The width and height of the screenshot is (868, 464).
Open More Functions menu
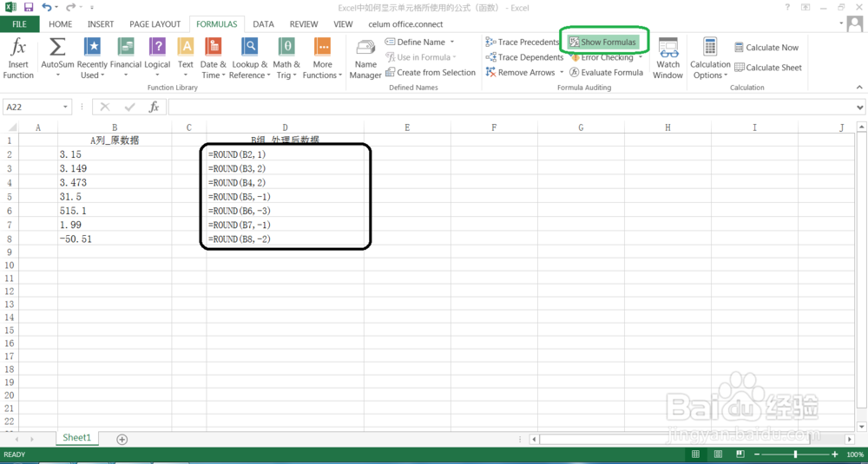[x=322, y=59]
